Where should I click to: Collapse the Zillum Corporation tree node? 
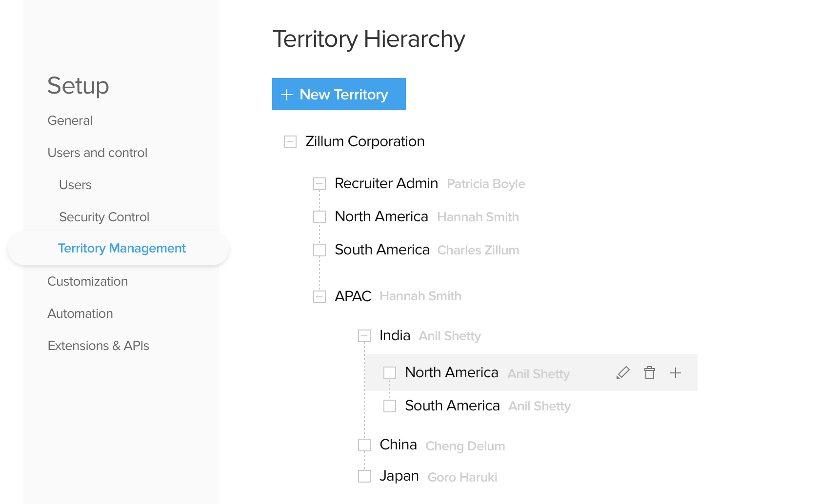click(x=290, y=142)
